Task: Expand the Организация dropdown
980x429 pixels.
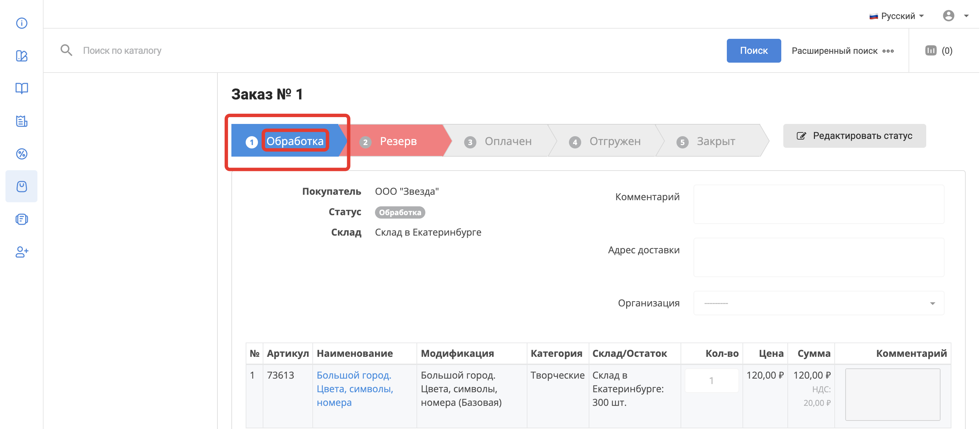Action: pos(819,303)
